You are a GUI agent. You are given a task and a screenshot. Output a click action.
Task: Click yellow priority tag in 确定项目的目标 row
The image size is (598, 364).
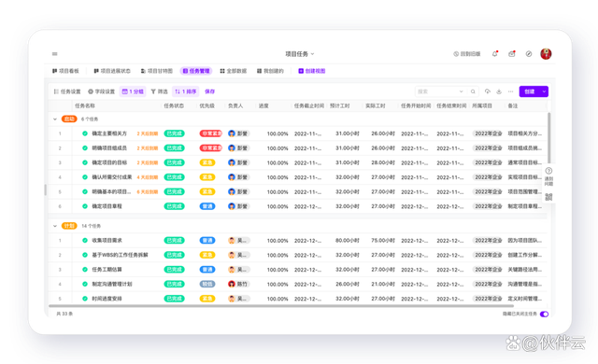click(207, 162)
